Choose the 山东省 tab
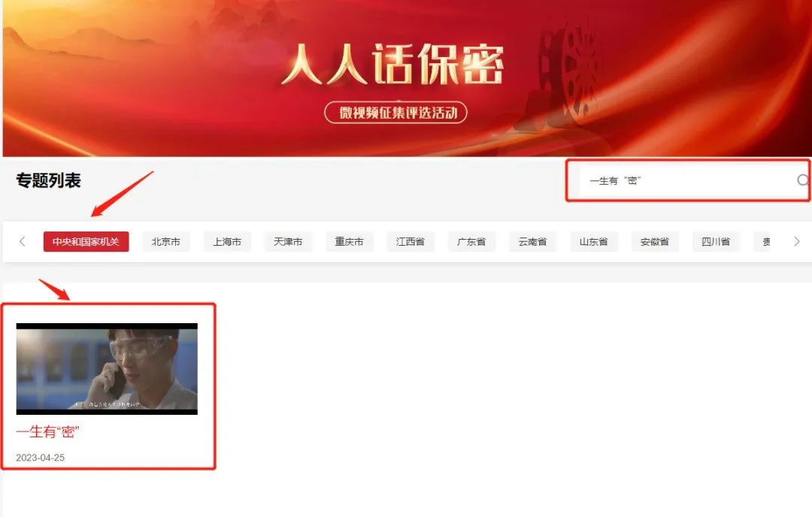 click(x=593, y=242)
